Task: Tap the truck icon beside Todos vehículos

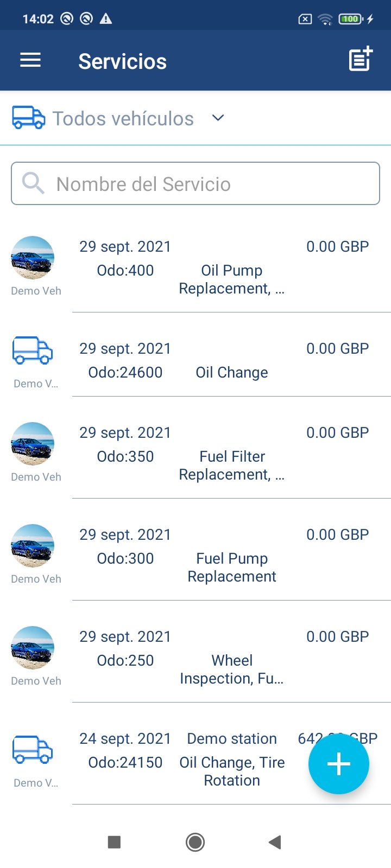Action: (28, 118)
